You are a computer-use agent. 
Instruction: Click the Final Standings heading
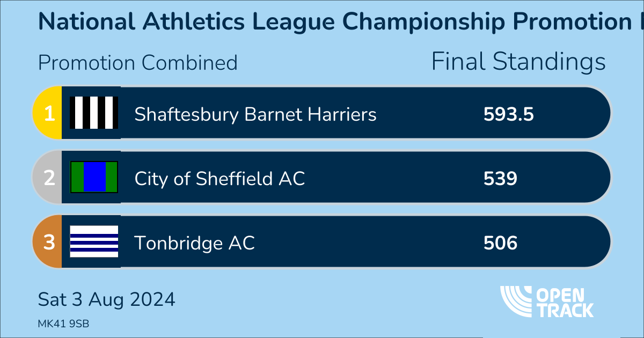(x=518, y=62)
